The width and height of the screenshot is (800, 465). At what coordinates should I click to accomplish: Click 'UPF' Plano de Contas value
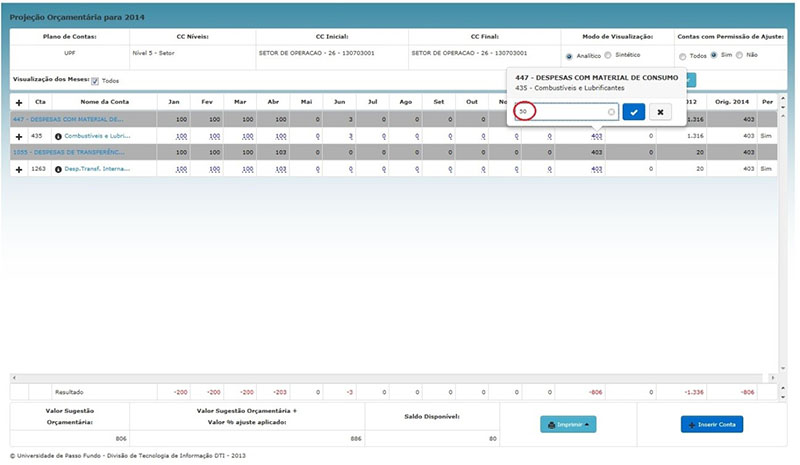[x=69, y=53]
